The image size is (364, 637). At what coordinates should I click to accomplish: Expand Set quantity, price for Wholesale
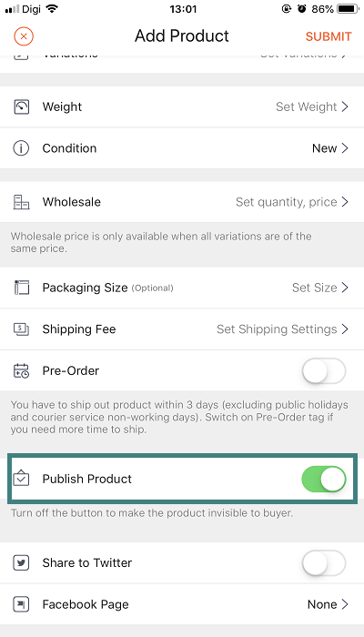pyautogui.click(x=292, y=202)
